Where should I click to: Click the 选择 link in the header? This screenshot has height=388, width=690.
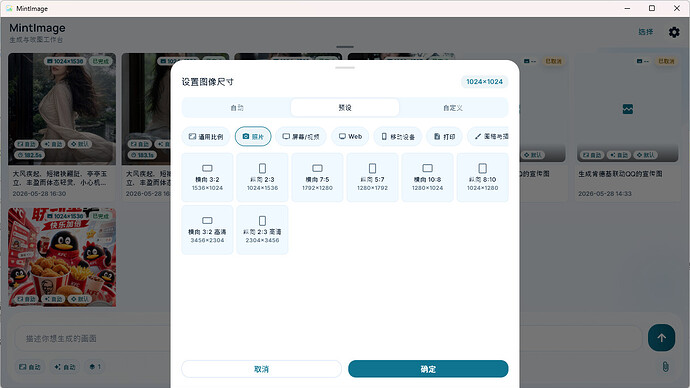[x=646, y=32]
